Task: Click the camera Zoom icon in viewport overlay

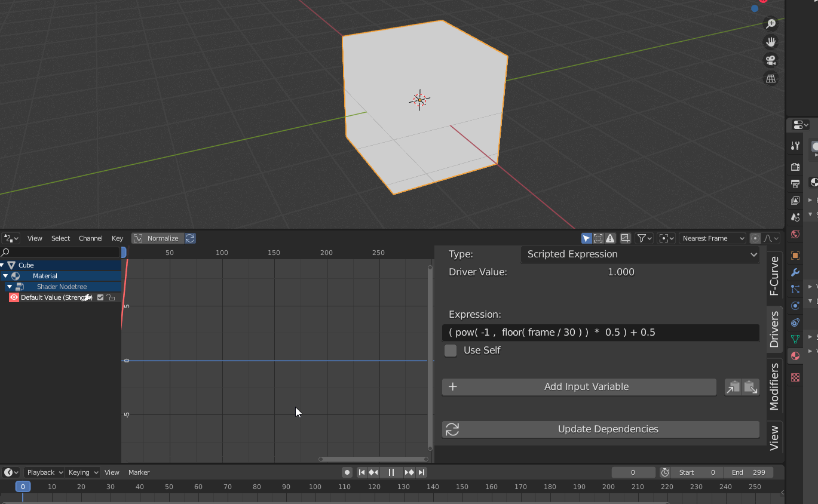Action: (x=771, y=24)
